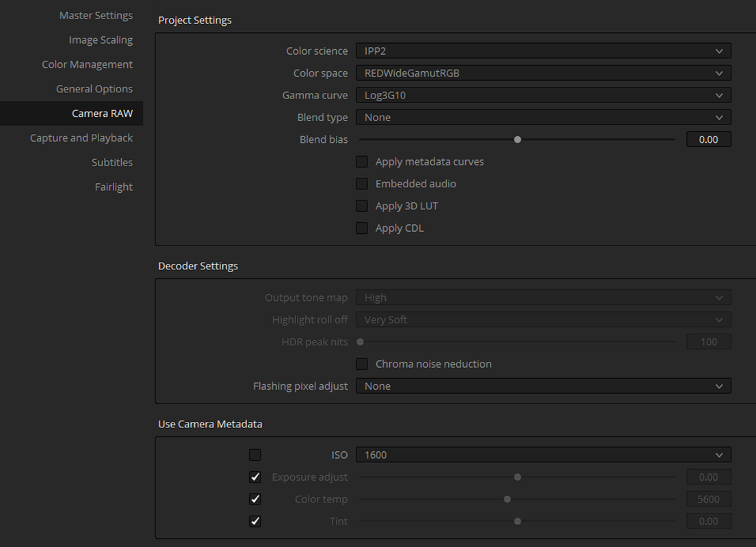Expand the ISO dropdown
This screenshot has height=547, width=756.
coord(543,455)
